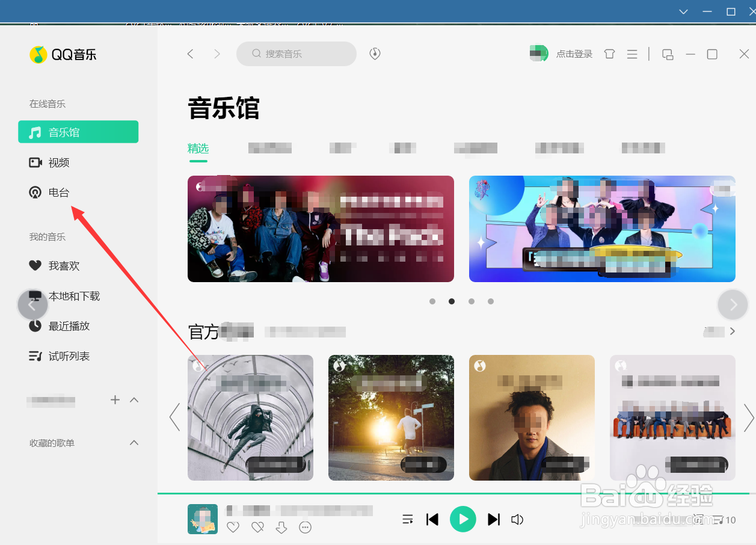Viewport: 756px width, 545px height.
Task: Enter mini player mode
Action: coord(667,54)
